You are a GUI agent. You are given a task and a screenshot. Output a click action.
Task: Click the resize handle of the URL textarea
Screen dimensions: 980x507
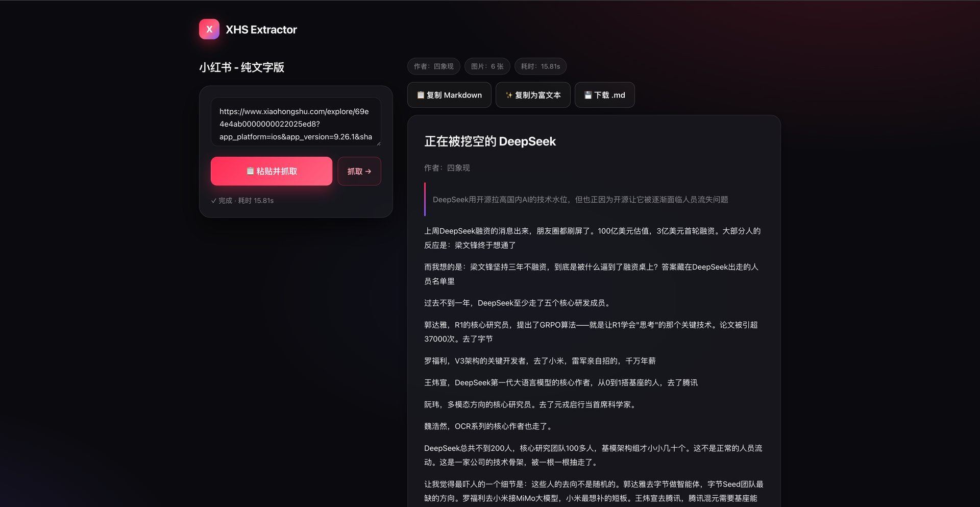point(378,143)
